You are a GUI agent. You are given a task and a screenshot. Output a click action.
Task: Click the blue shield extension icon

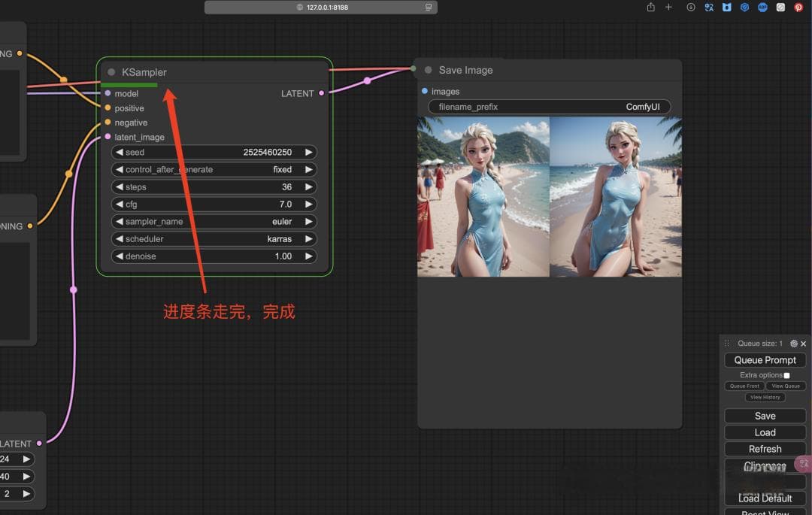(x=744, y=8)
